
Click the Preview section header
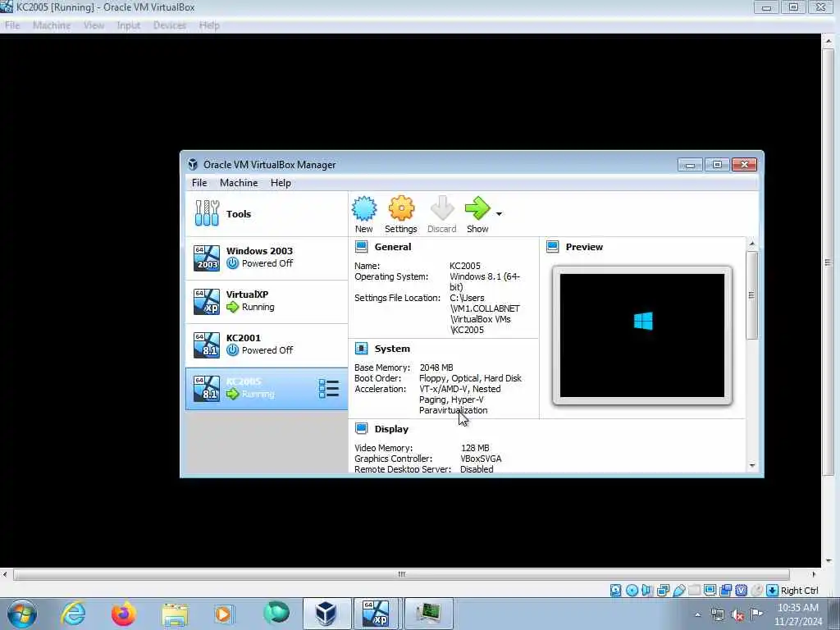click(x=584, y=247)
